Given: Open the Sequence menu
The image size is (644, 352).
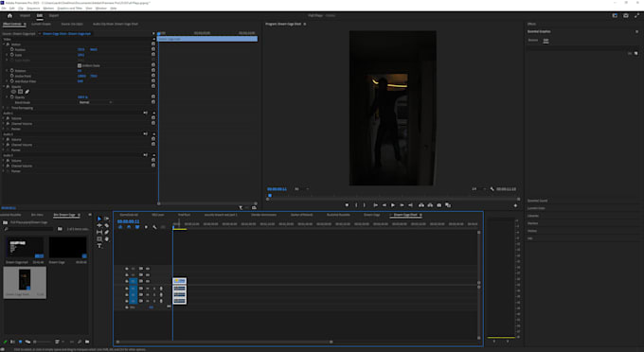Looking at the screenshot, I should click(x=33, y=9).
